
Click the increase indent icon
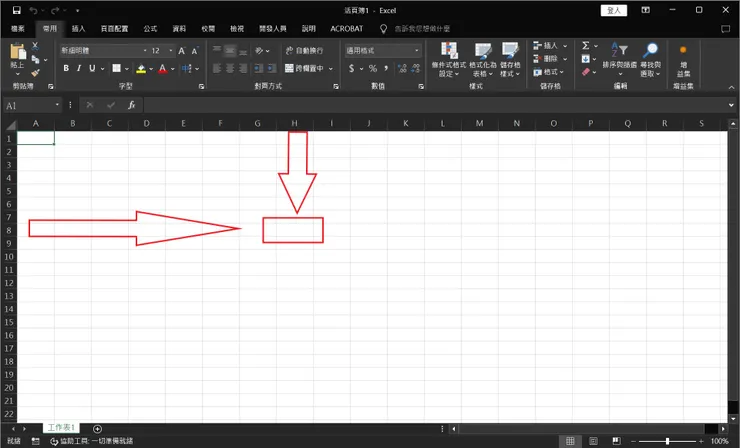coord(271,68)
